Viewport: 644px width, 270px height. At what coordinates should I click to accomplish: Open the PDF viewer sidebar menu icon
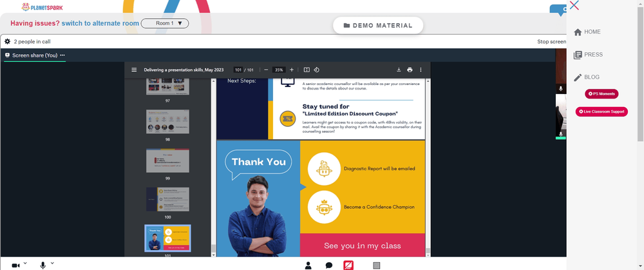point(134,70)
